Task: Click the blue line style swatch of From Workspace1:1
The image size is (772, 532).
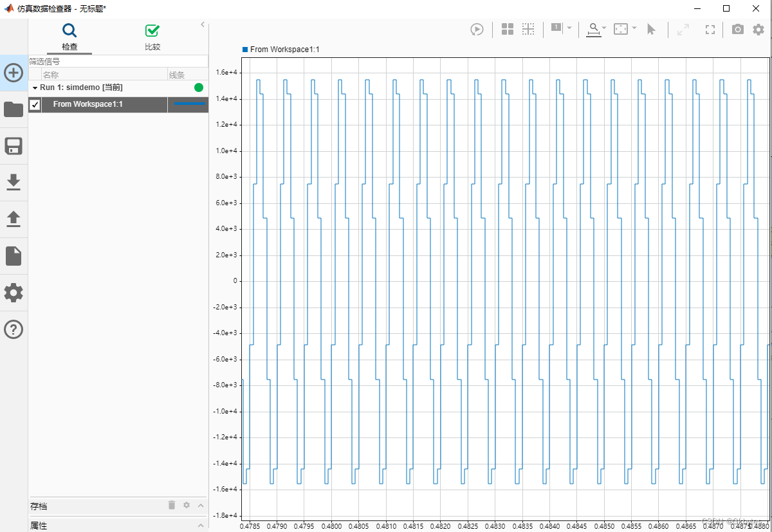Action: [189, 104]
